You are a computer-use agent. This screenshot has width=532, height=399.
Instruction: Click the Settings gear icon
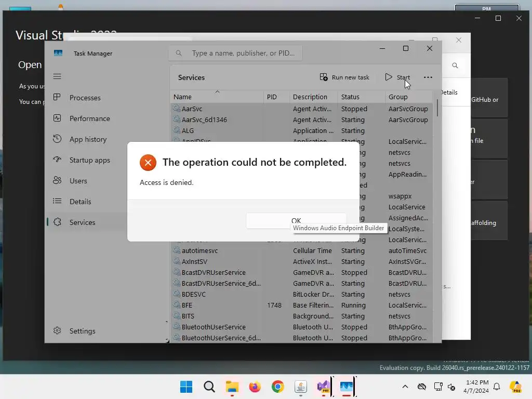[x=57, y=330]
